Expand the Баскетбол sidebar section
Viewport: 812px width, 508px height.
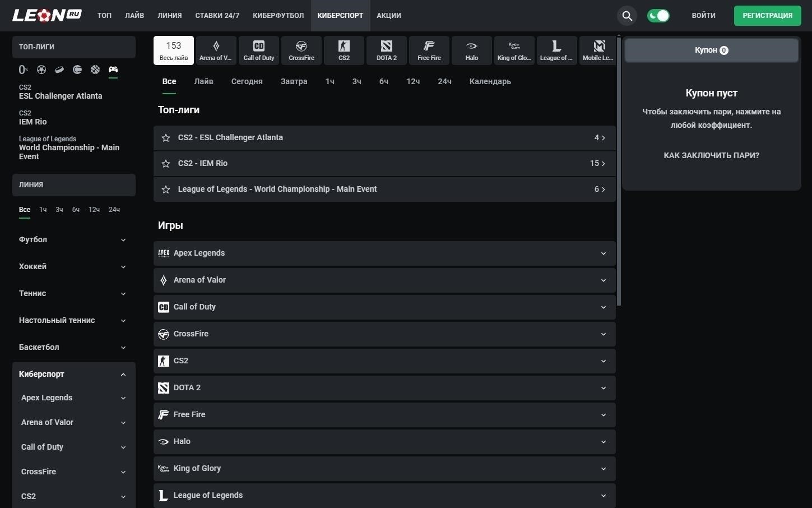[74, 348]
